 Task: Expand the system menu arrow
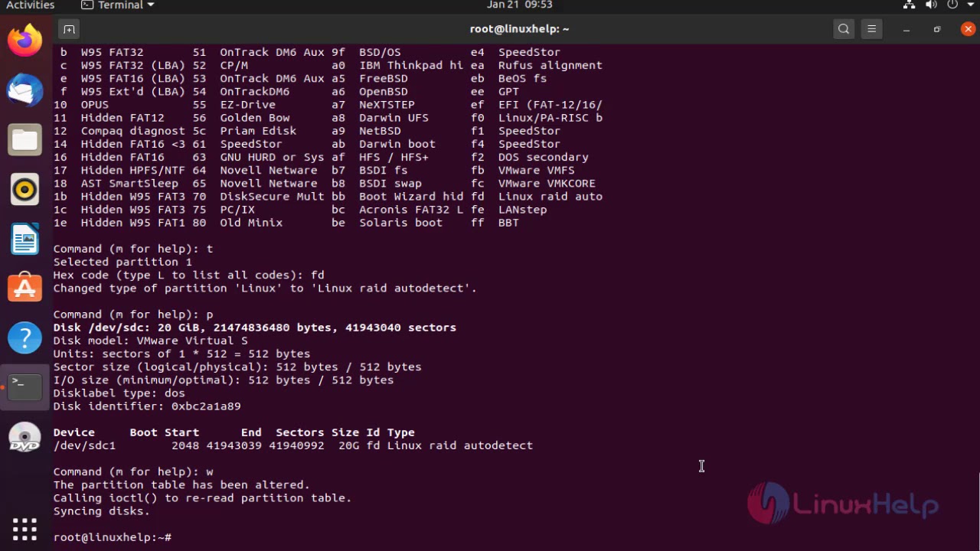coord(969,5)
